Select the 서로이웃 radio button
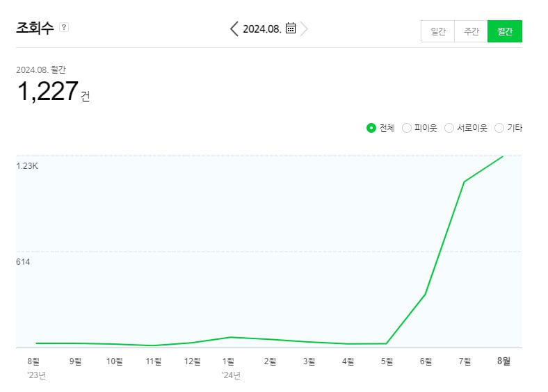 (x=449, y=128)
